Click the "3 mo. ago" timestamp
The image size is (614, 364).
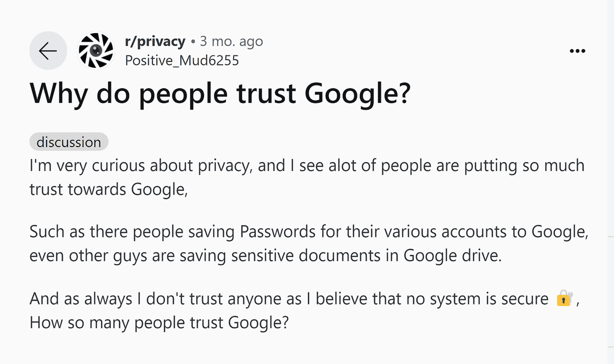(x=231, y=41)
